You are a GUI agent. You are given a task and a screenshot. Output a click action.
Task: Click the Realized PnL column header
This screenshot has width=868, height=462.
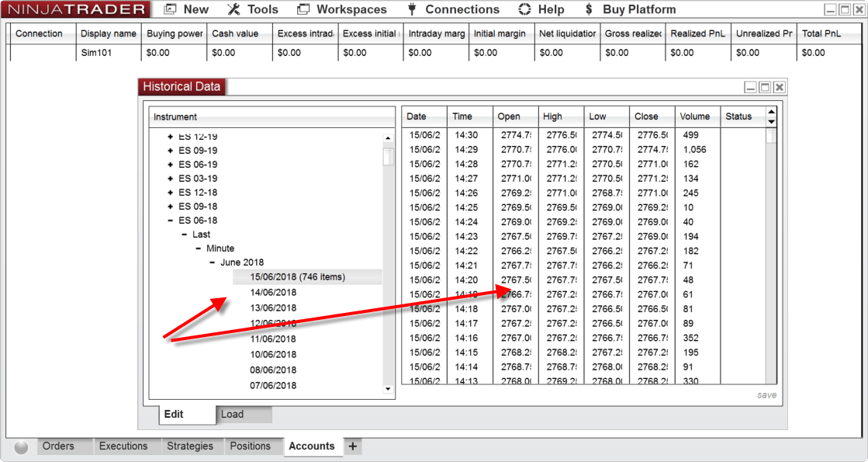697,34
